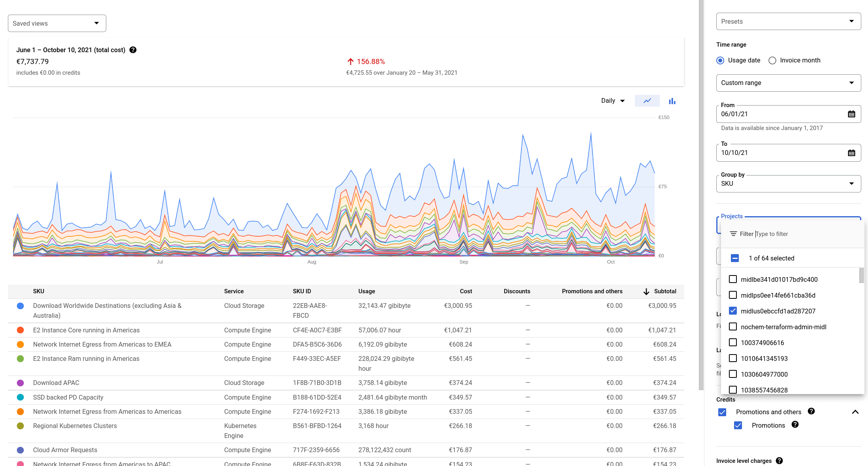Open the Daily granularity dropdown
This screenshot has width=868, height=466.
613,101
